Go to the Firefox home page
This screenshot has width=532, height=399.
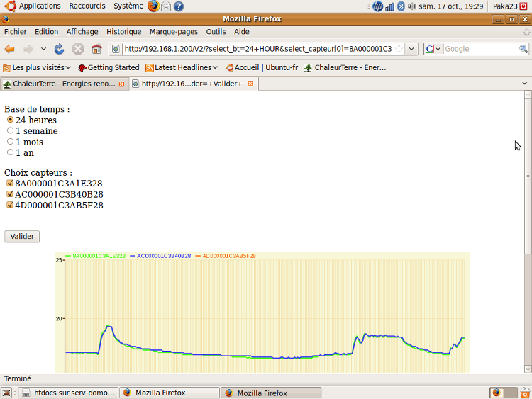(x=96, y=49)
